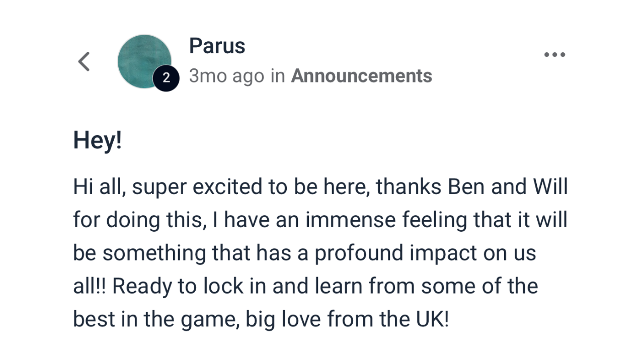The image size is (644, 362).
Task: Click the level 2 badge on avatar
Action: click(166, 78)
